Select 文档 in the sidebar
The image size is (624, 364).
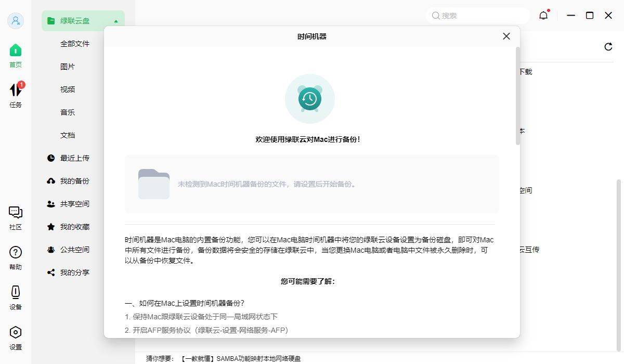tap(68, 135)
